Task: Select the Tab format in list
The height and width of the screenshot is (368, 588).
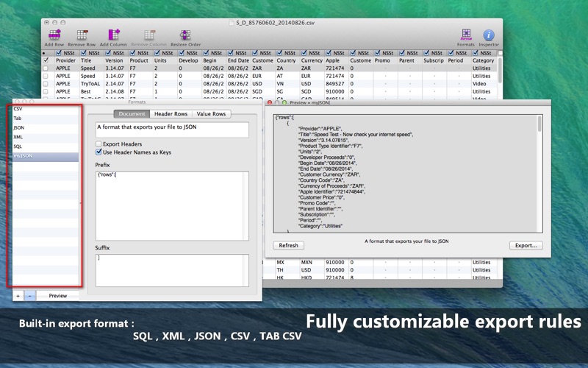Action: click(x=46, y=118)
